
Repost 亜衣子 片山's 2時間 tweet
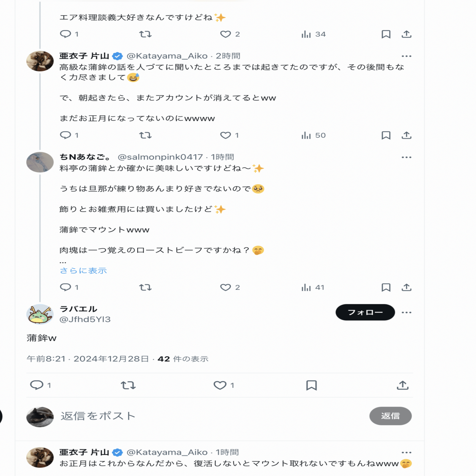pos(145,135)
